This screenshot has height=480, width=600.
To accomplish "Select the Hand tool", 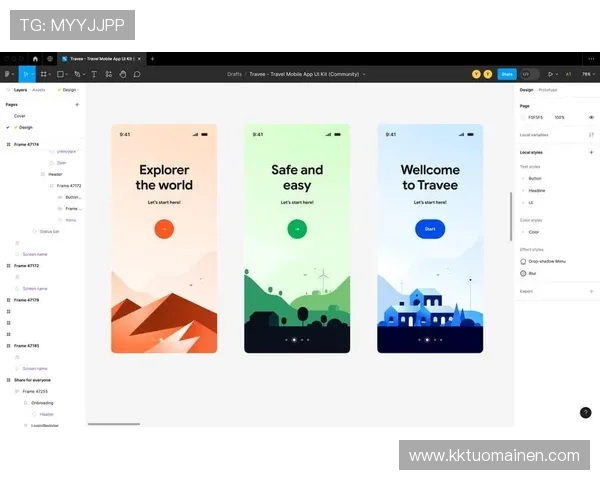I will click(x=122, y=74).
